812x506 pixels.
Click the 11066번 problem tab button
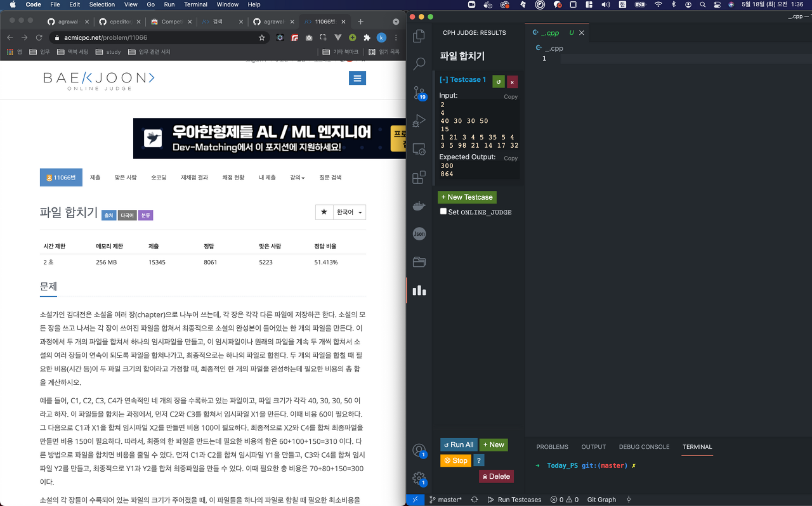[x=61, y=178]
